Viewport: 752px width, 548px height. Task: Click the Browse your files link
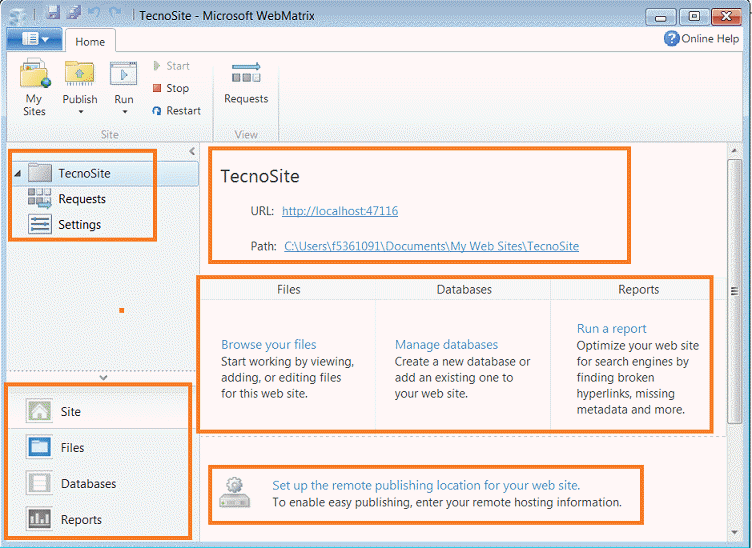269,344
